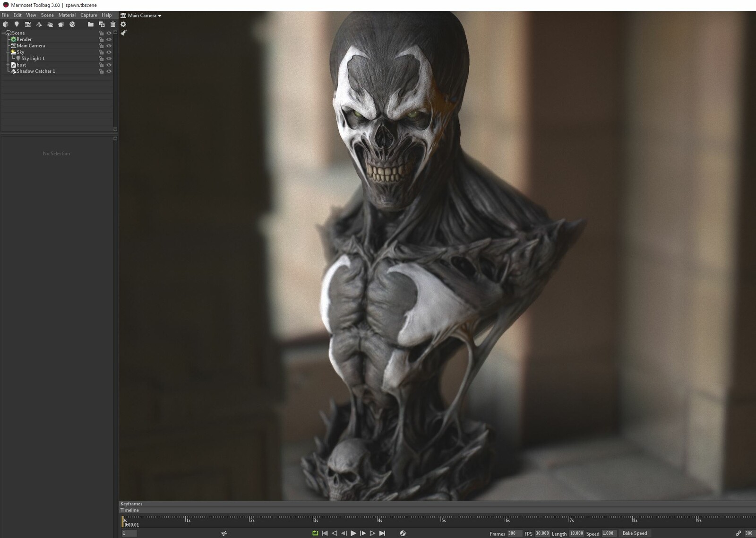Open the Material menu

click(x=67, y=15)
